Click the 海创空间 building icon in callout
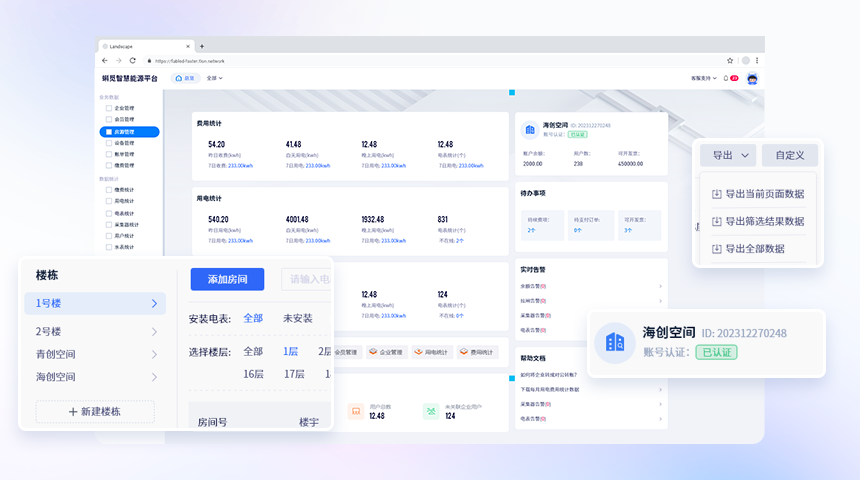The height and width of the screenshot is (480, 860). coord(615,342)
